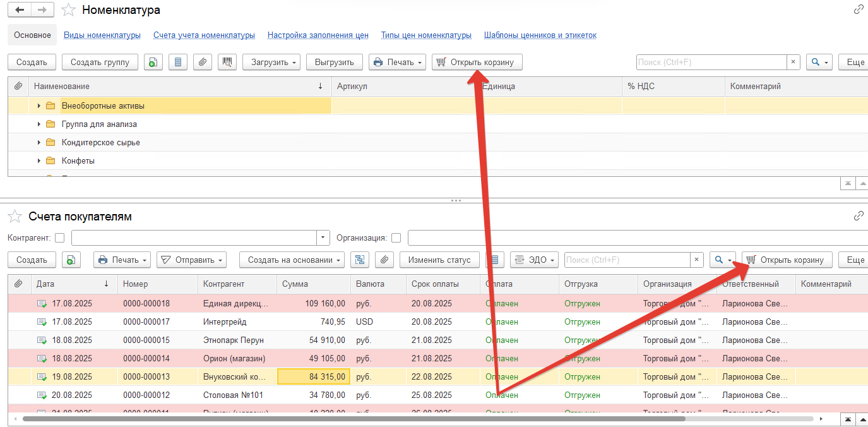Open the Номенклатура search options magnifier
868x427 pixels.
(819, 62)
